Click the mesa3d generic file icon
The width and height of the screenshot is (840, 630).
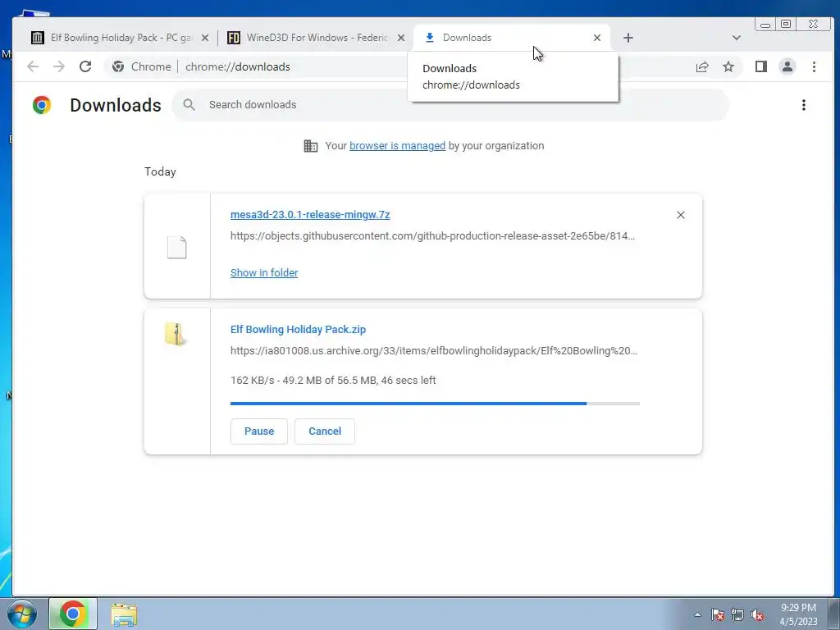point(177,247)
